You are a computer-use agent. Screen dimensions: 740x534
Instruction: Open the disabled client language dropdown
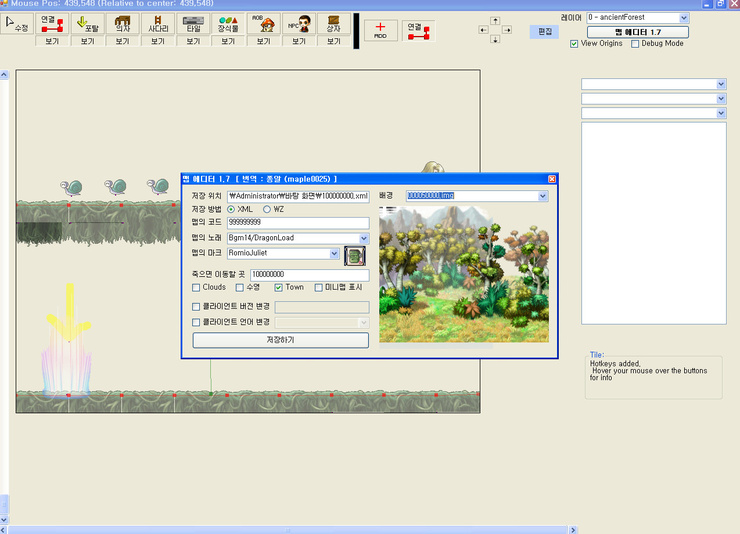363,323
